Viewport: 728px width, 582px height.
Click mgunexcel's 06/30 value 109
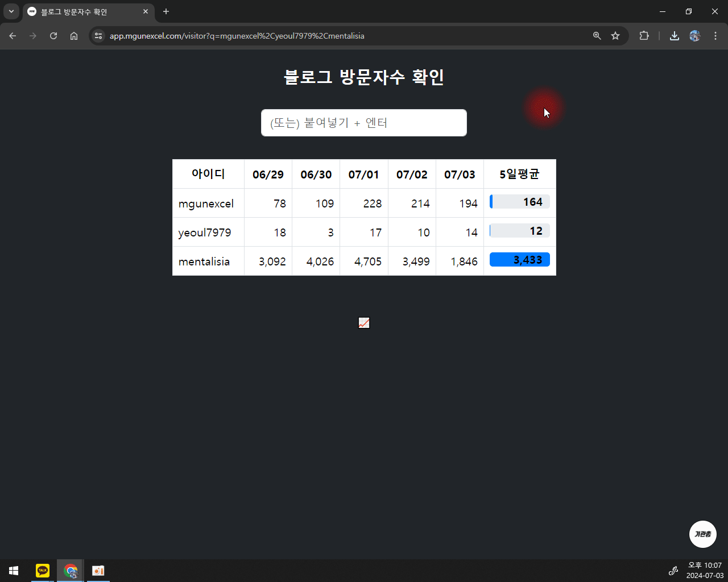point(325,203)
